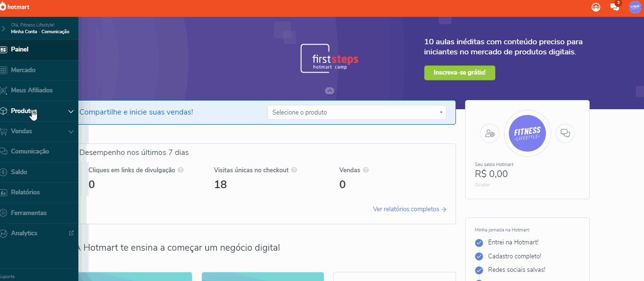This screenshot has height=281, width=644.
Task: Click the First Steps Hotmart Camp logo
Action: [329, 59]
